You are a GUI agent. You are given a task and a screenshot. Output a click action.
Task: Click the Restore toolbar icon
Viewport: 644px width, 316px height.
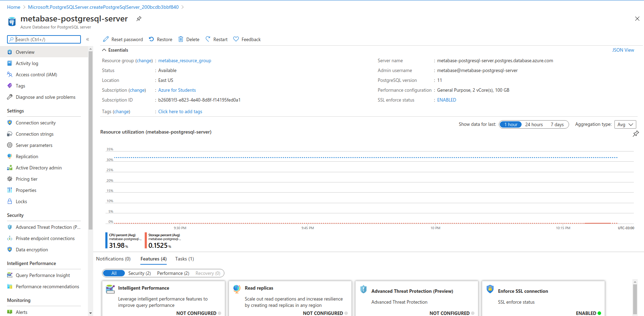pos(151,39)
